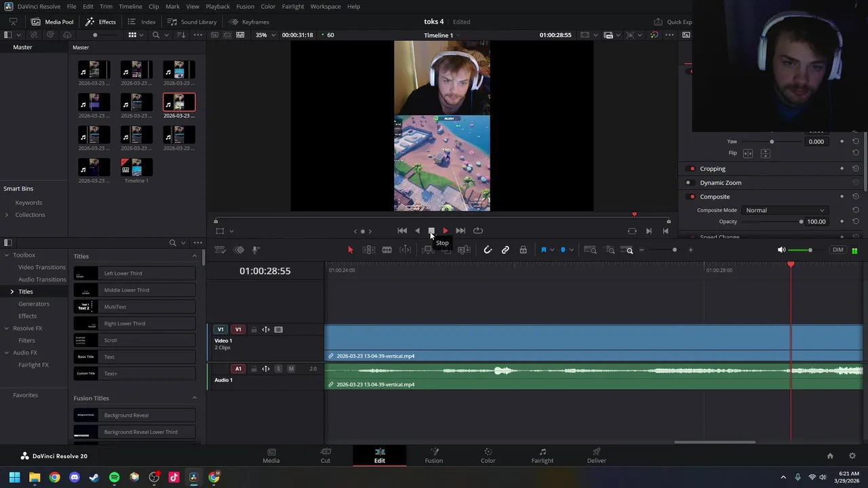Toggle the Loop playback icon

coord(478,231)
